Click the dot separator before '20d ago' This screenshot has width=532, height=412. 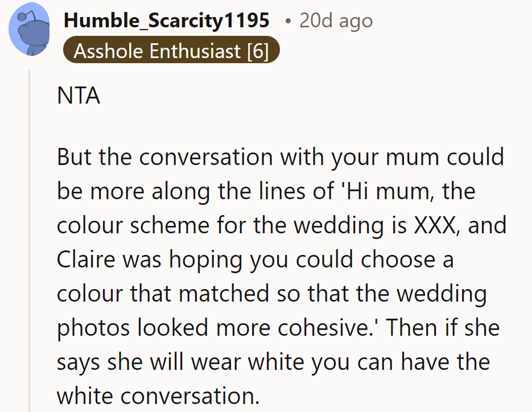[288, 20]
